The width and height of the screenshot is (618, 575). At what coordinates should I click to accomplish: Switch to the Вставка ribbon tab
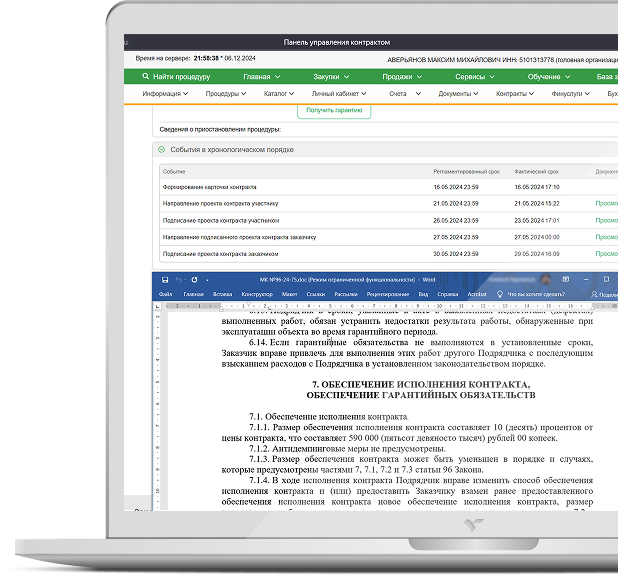click(x=222, y=295)
